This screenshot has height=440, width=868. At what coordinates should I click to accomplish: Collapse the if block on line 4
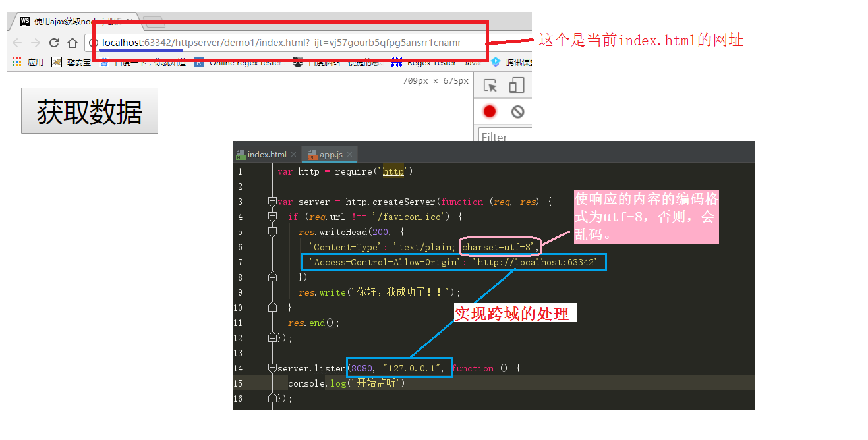point(272,217)
